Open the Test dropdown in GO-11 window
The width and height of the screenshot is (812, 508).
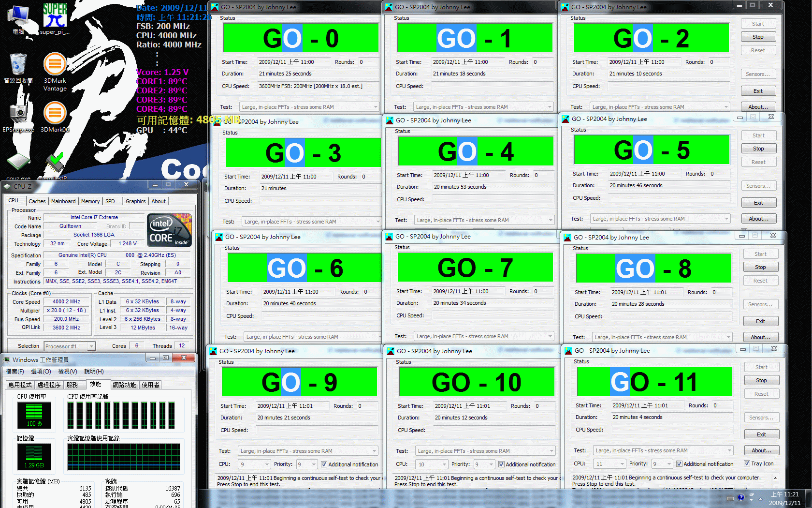[663, 450]
